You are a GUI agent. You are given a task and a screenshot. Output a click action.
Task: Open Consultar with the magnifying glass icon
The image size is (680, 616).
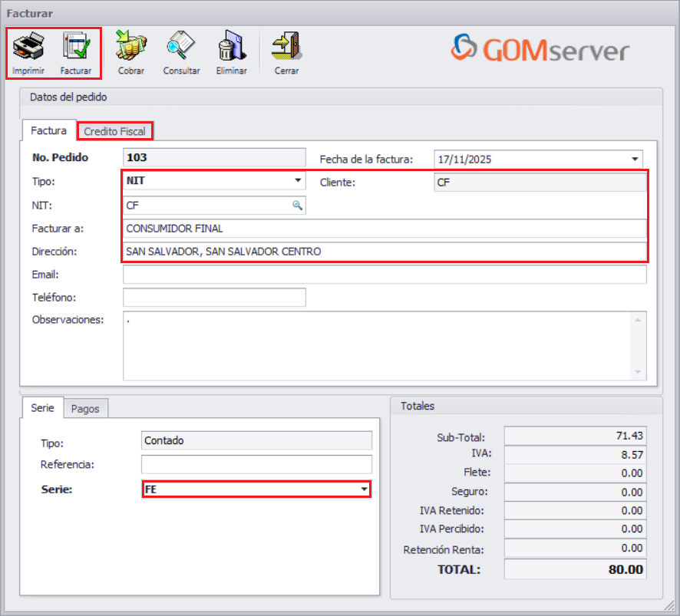click(x=181, y=46)
